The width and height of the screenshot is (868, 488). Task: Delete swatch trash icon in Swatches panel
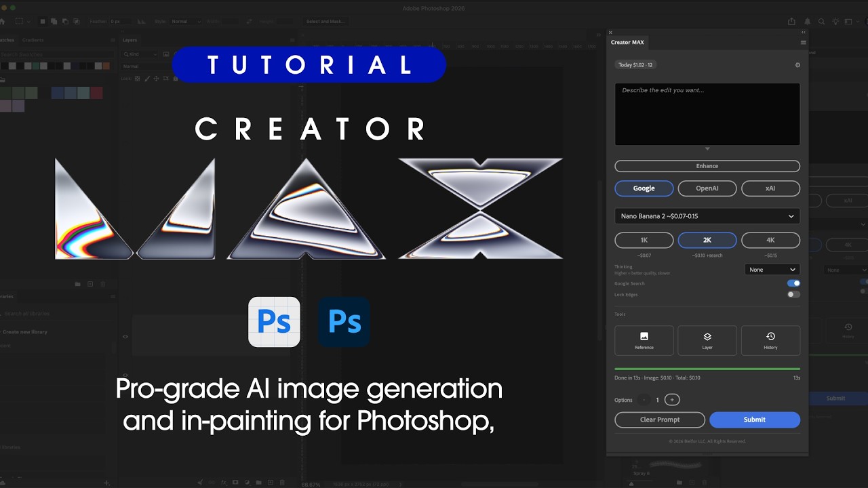point(102,284)
